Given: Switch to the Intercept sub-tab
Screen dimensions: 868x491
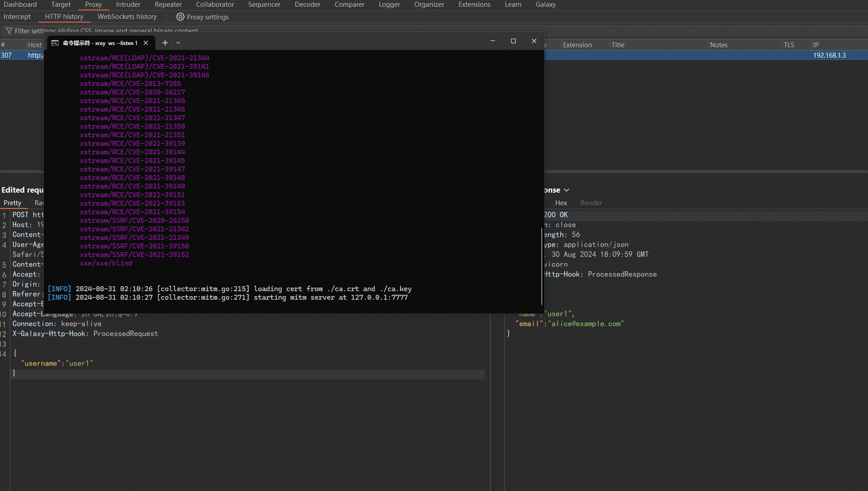Looking at the screenshot, I should [17, 17].
